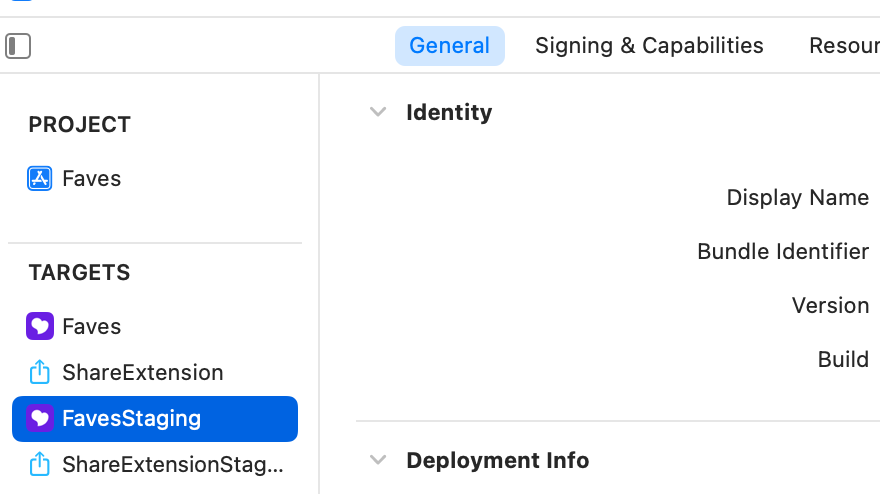Click the ShareExtensionStaging share icon
This screenshot has width=880, height=494.
pos(39,465)
